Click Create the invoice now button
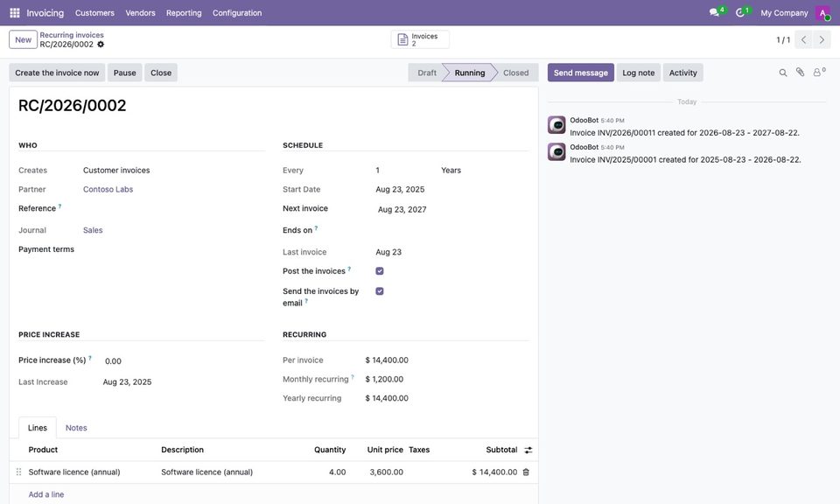Viewport: 840px width, 504px height. click(x=57, y=73)
